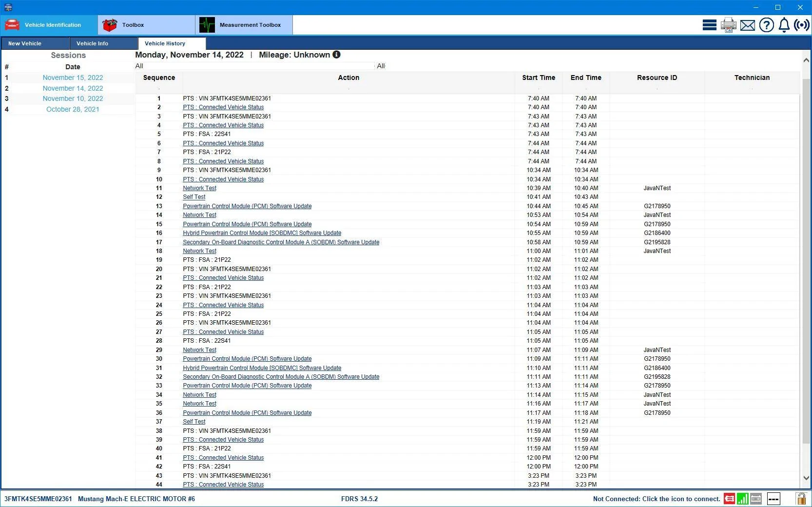Screen dimensions: 812x507
Task: Open Network Test link in sequence 29
Action: coord(199,350)
